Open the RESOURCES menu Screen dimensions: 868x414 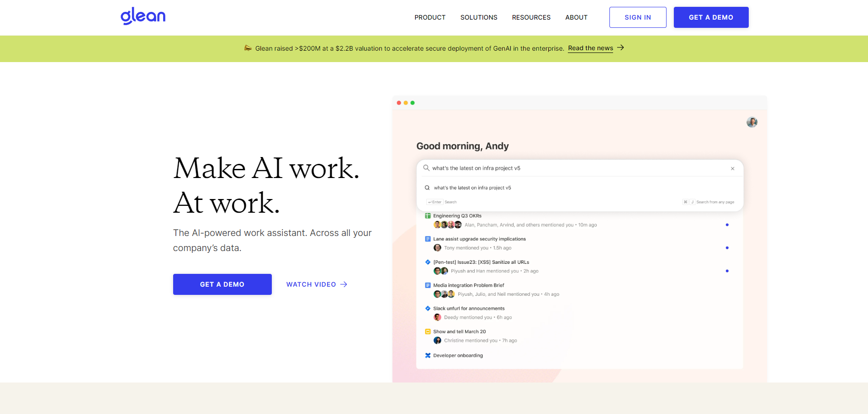point(531,17)
